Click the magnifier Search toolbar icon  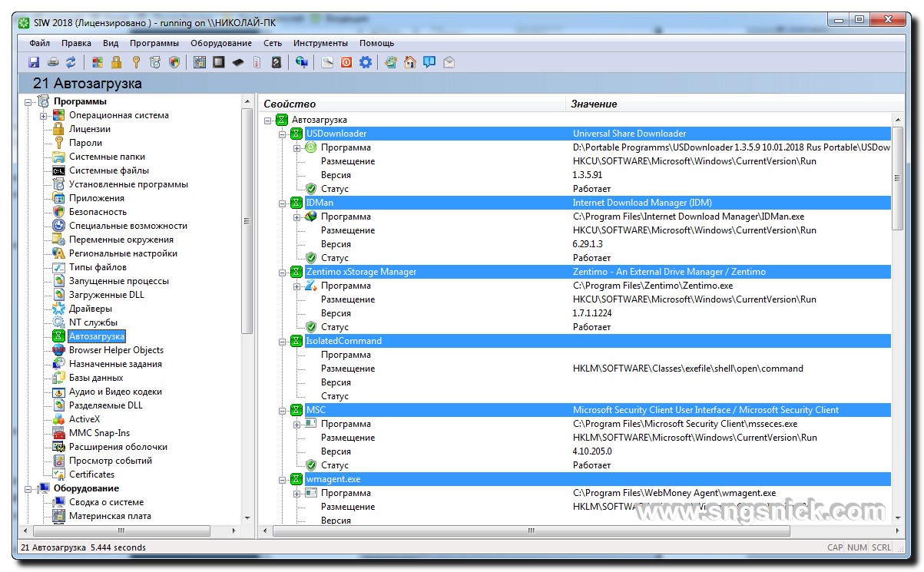pos(328,62)
